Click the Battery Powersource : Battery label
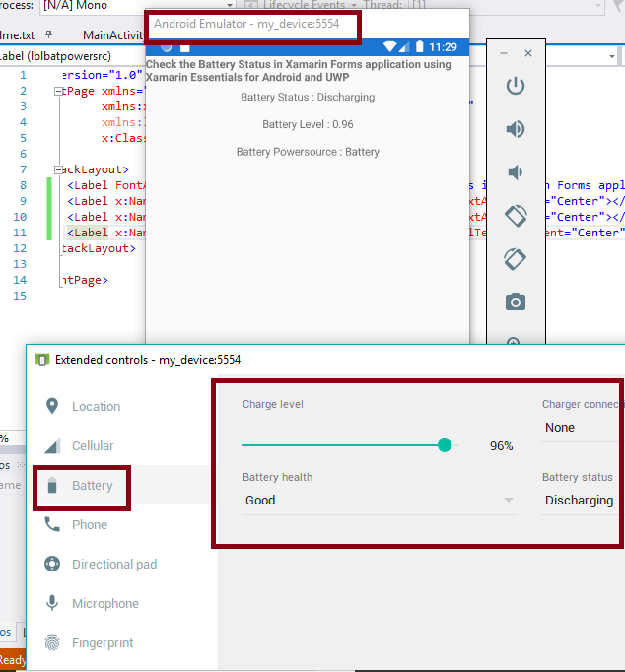 click(308, 152)
